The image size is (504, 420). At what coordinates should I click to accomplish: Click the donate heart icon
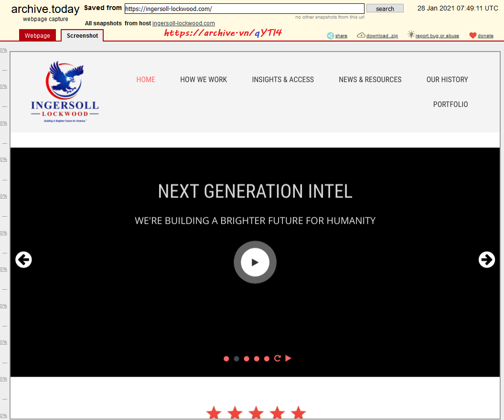pyautogui.click(x=472, y=36)
